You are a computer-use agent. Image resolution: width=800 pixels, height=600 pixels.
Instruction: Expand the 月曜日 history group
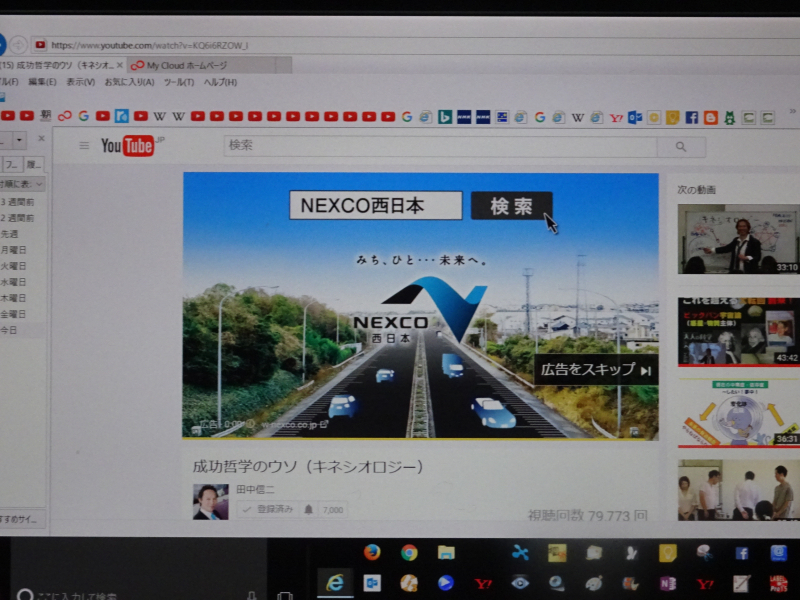pos(13,250)
